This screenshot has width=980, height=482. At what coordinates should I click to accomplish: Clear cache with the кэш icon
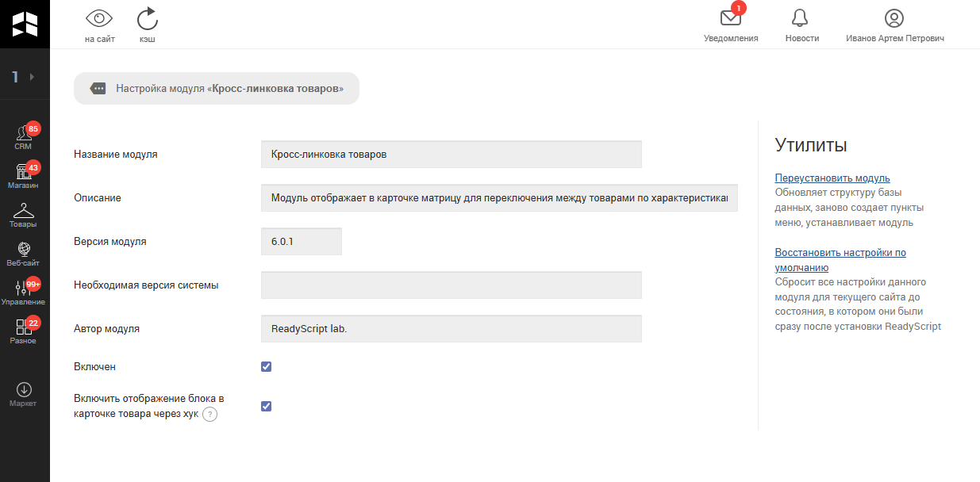coord(147,19)
